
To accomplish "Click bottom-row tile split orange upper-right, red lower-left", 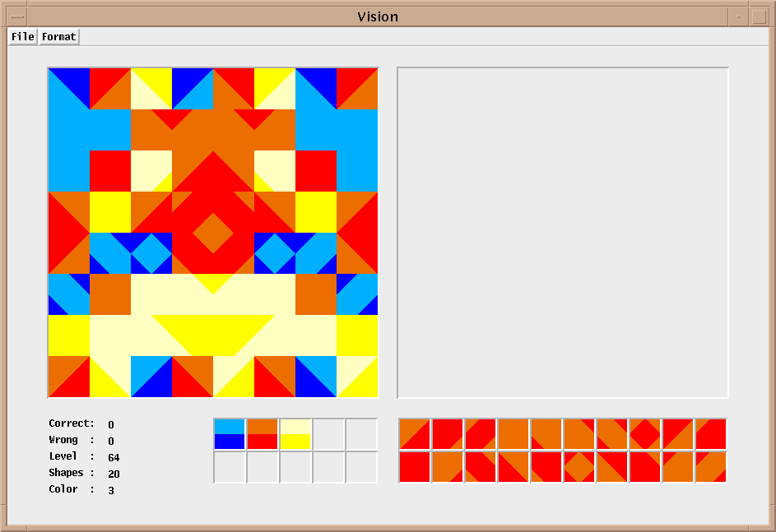I will (513, 467).
